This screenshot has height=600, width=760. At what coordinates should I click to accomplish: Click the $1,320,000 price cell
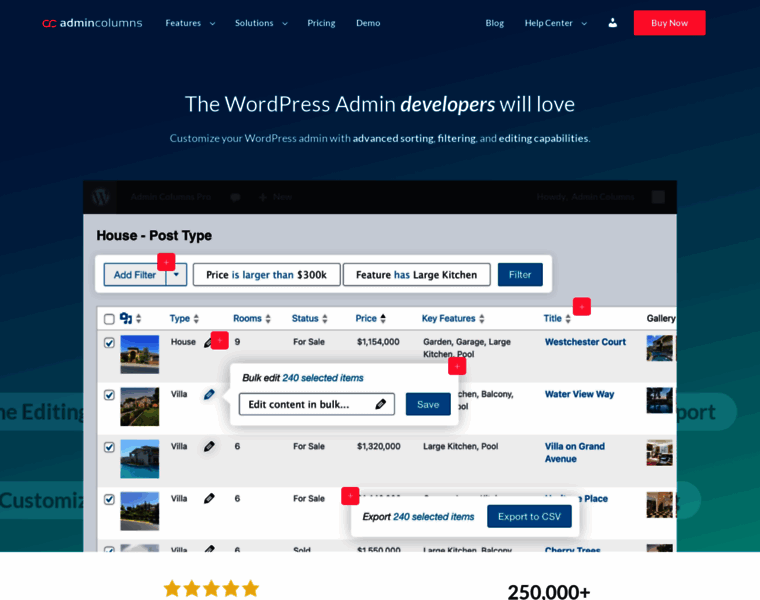click(379, 446)
